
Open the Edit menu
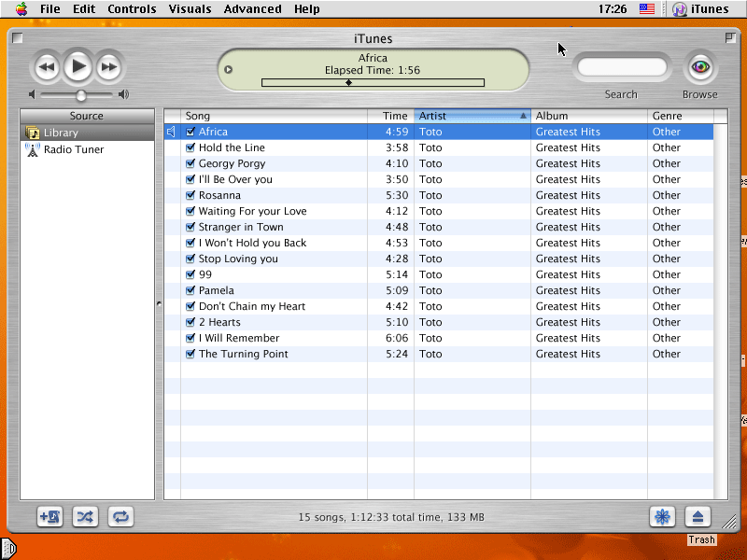[84, 9]
